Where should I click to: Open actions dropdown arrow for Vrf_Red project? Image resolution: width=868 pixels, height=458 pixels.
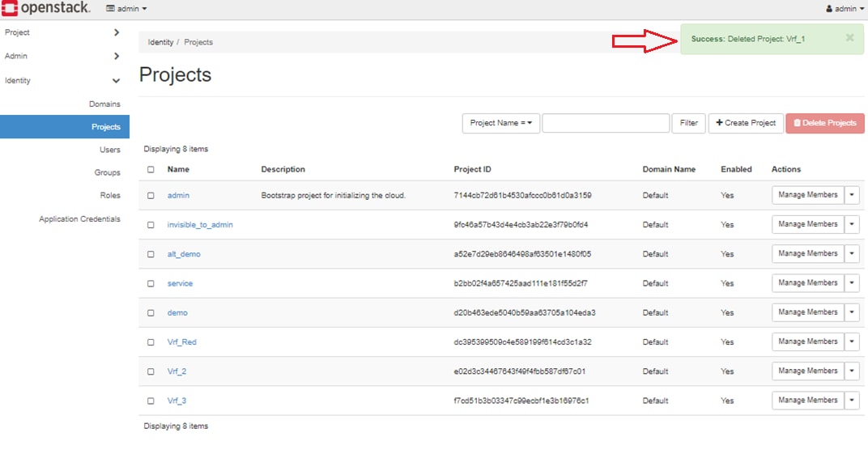click(x=852, y=341)
